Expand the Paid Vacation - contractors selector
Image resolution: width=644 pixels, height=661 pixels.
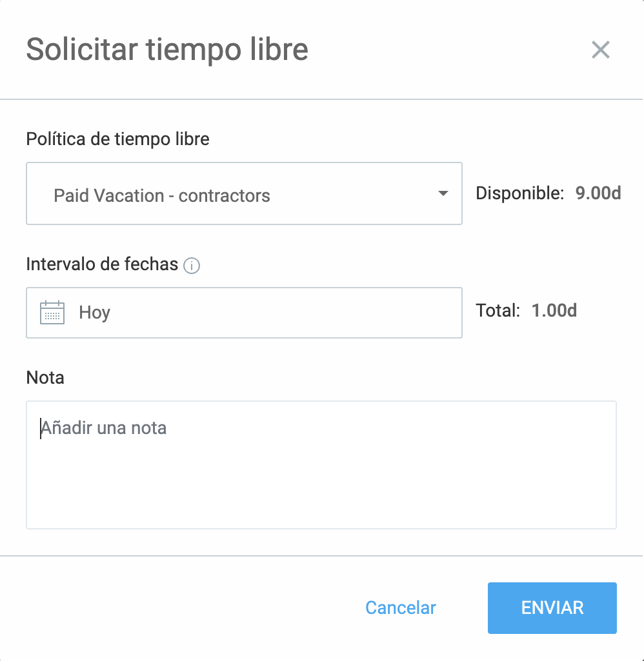point(244,193)
